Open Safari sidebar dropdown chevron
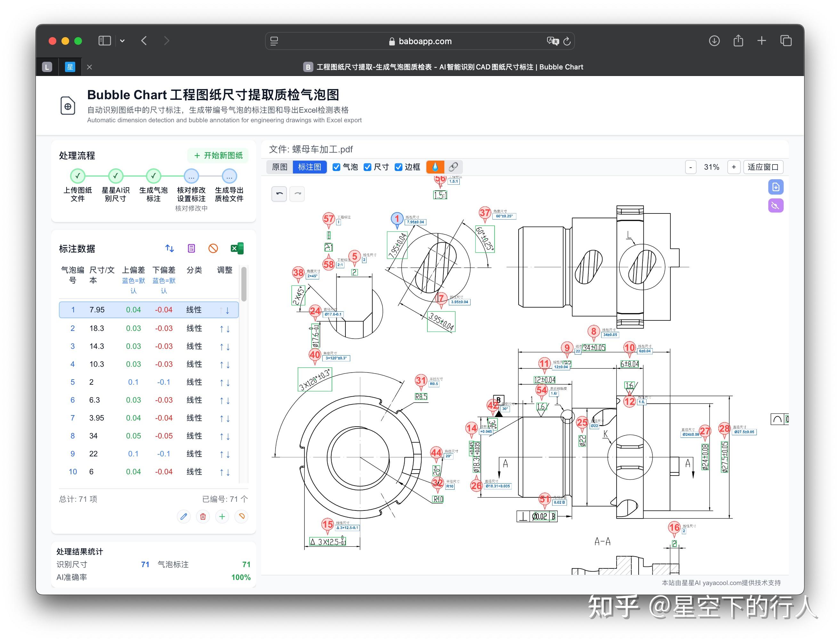The height and width of the screenshot is (642, 840). pyautogui.click(x=122, y=41)
